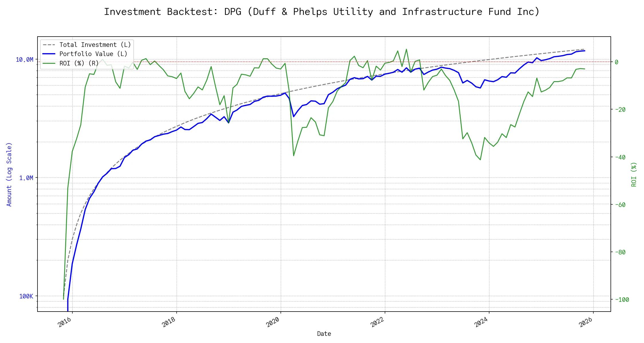Click the dashed gray Total Investment swatch
The image size is (644, 343).
click(49, 45)
